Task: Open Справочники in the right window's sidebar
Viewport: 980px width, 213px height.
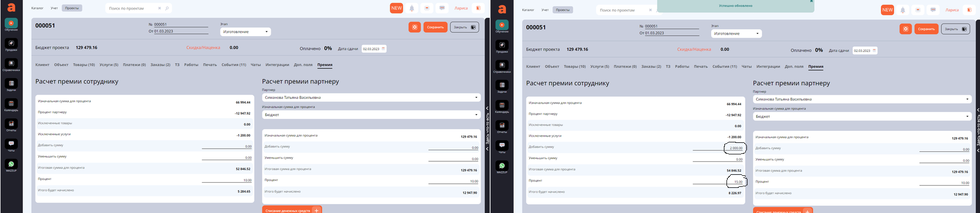Action: click(x=502, y=65)
